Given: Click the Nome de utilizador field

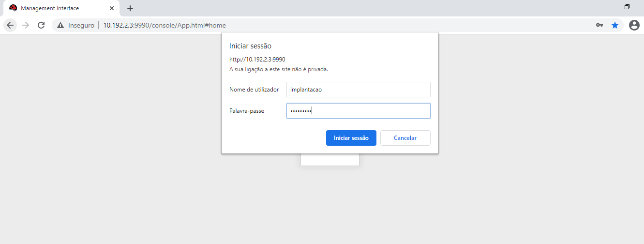Looking at the screenshot, I should (x=358, y=90).
